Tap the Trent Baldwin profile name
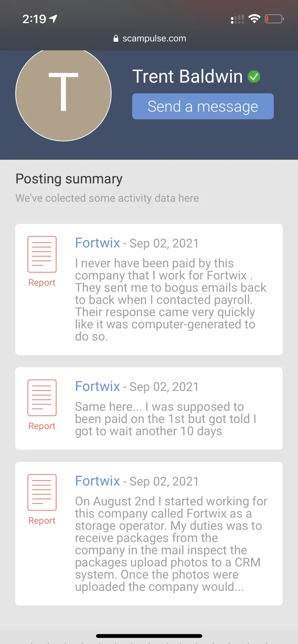 [x=187, y=76]
